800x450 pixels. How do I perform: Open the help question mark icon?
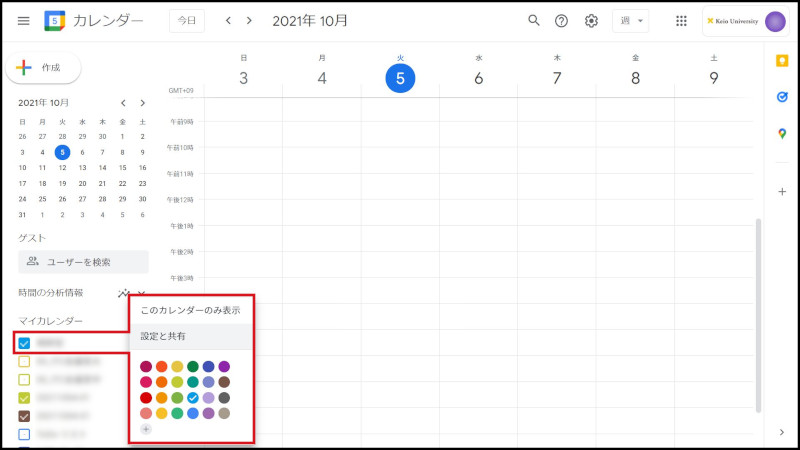(x=562, y=20)
